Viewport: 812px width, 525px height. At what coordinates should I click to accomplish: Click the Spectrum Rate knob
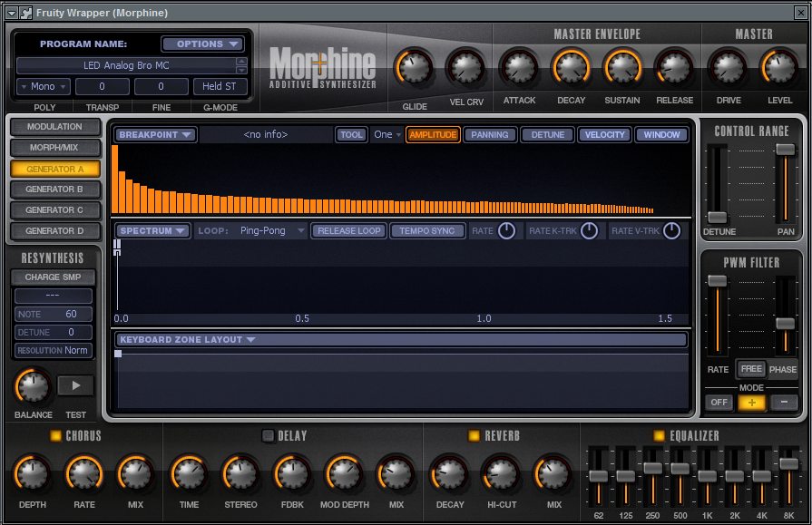click(506, 231)
